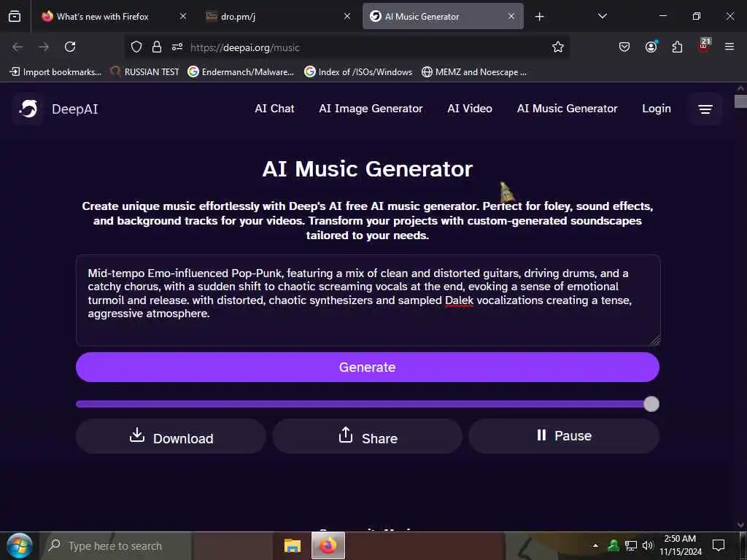The width and height of the screenshot is (747, 560).
Task: Open AI Chat in the navigation
Action: point(274,109)
